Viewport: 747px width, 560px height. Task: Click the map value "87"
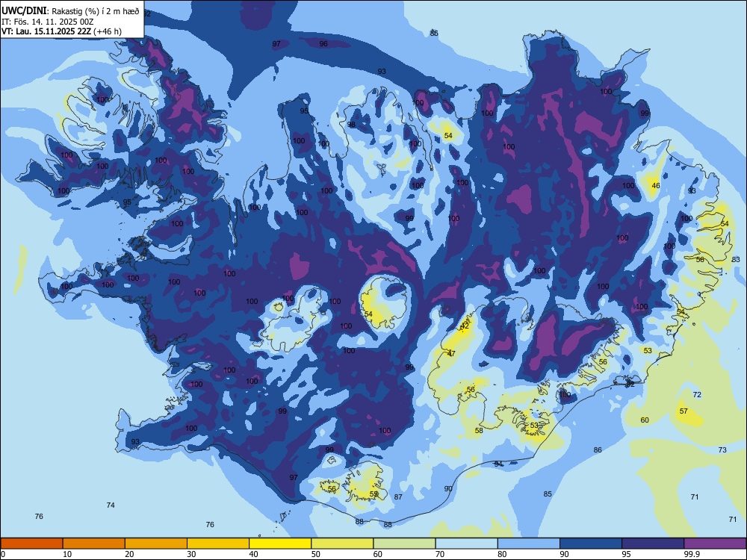coord(398,497)
